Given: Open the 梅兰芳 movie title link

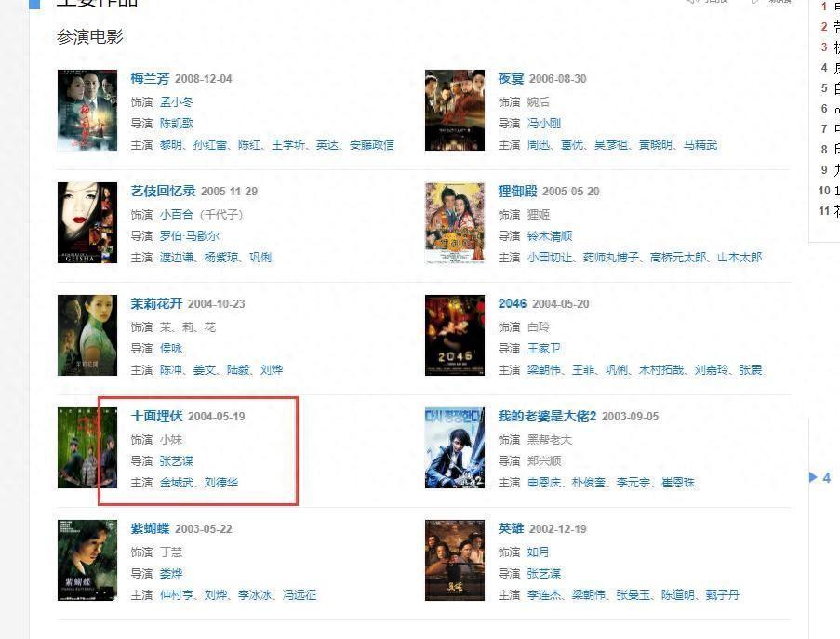Looking at the screenshot, I should coord(150,79).
